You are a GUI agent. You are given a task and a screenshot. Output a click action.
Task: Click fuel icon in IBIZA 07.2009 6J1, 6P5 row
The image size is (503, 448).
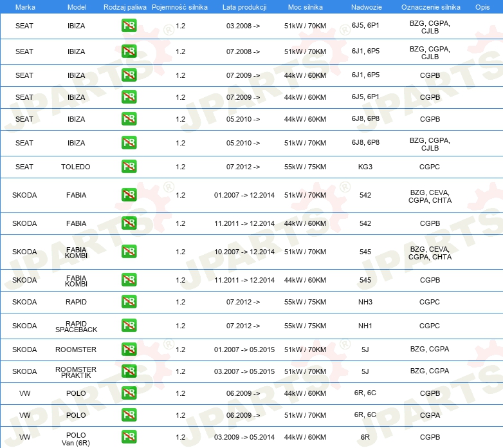(x=129, y=75)
